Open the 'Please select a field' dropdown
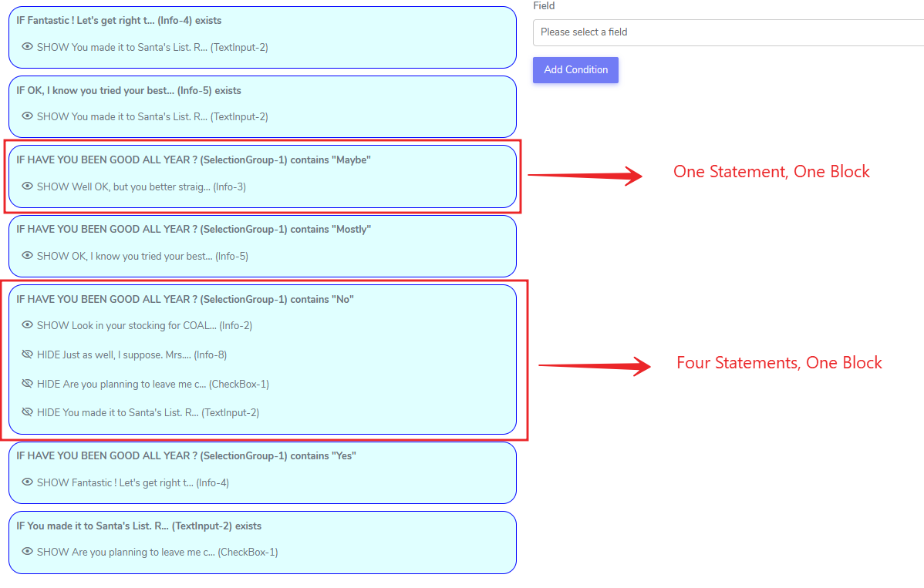Image resolution: width=924 pixels, height=588 pixels. [727, 32]
